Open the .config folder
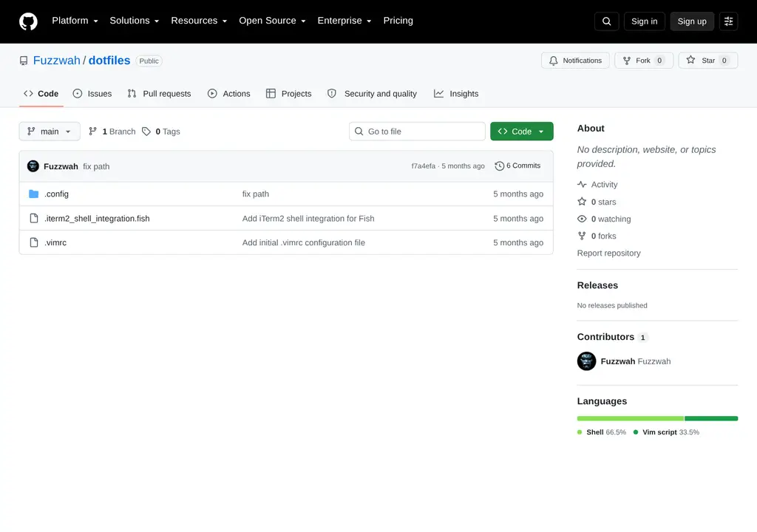This screenshot has width=757, height=532. pos(56,194)
